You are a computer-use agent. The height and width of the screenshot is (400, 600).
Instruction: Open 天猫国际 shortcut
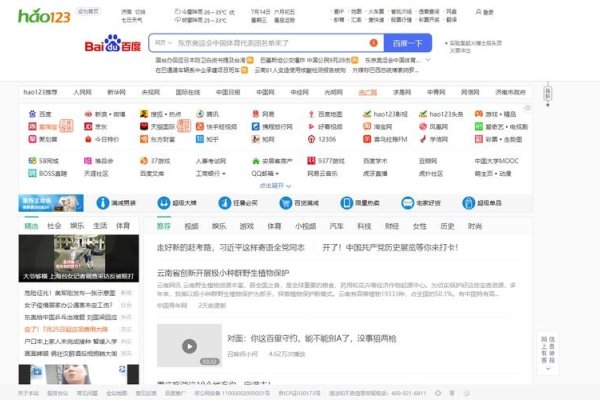(157, 127)
